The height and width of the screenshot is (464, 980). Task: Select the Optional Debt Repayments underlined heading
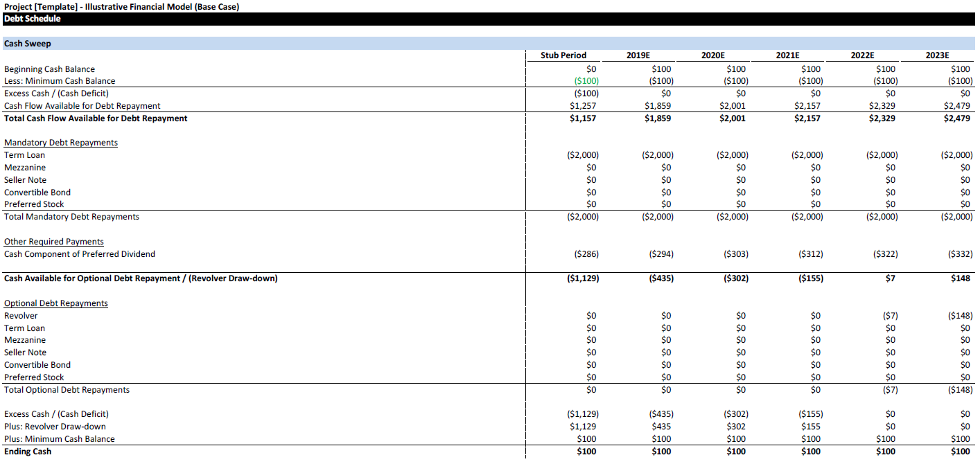[x=56, y=303]
